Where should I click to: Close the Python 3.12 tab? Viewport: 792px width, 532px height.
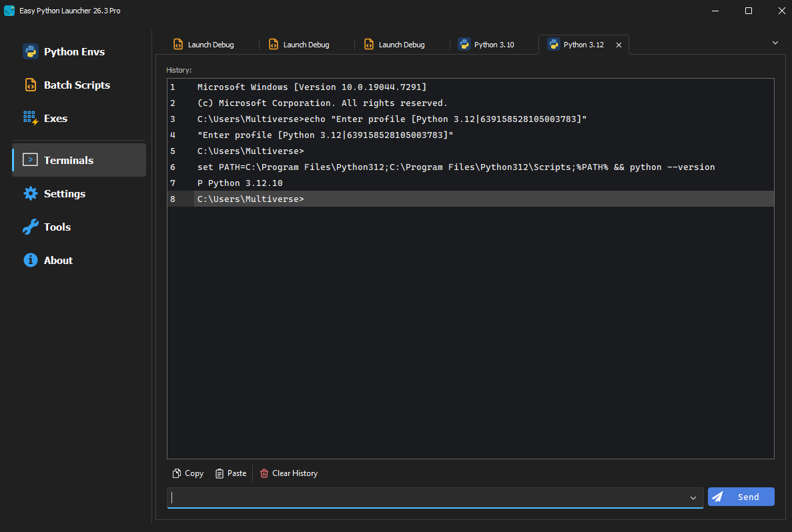click(619, 45)
